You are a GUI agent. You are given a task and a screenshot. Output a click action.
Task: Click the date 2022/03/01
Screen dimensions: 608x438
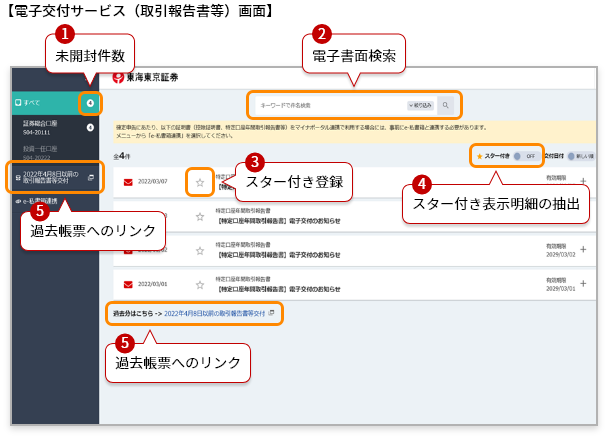coord(152,284)
